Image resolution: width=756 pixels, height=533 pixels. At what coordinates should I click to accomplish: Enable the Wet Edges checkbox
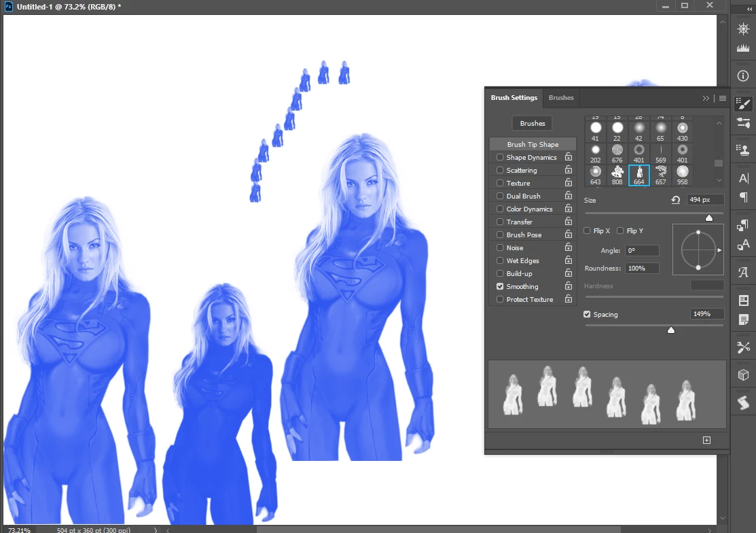(x=500, y=260)
